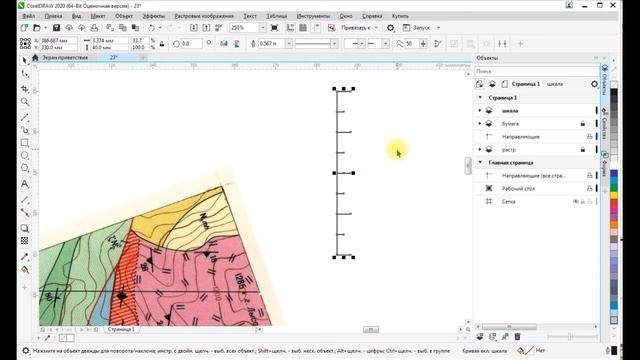This screenshot has height=360, width=640.
Task: Collapse the Страница 1 tree section
Action: (480, 98)
